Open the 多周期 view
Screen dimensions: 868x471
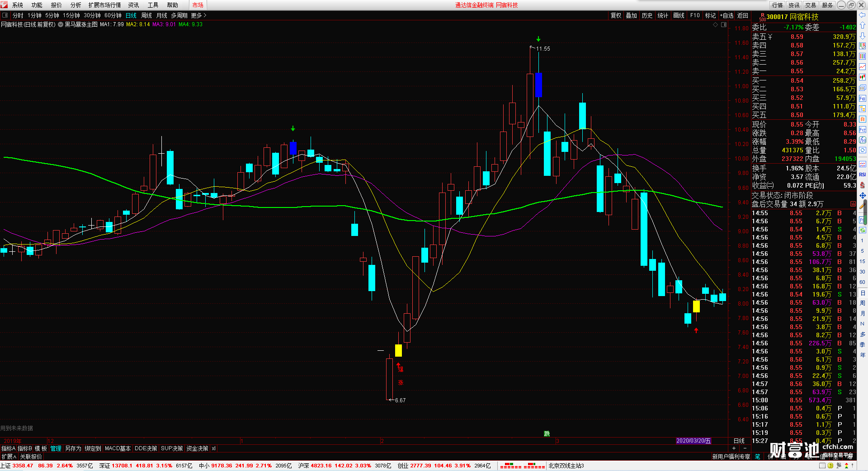point(179,15)
